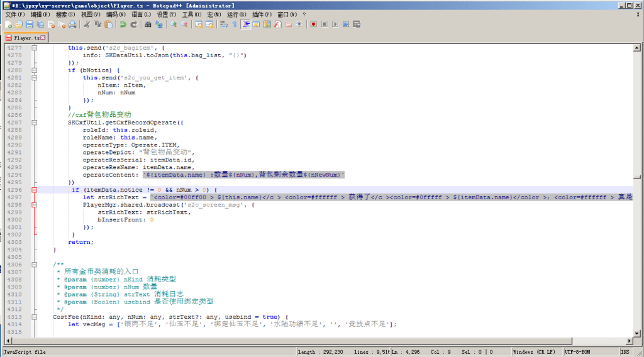644x357 pixels.
Task: Click the Open file toolbar icon
Action: coord(18,25)
